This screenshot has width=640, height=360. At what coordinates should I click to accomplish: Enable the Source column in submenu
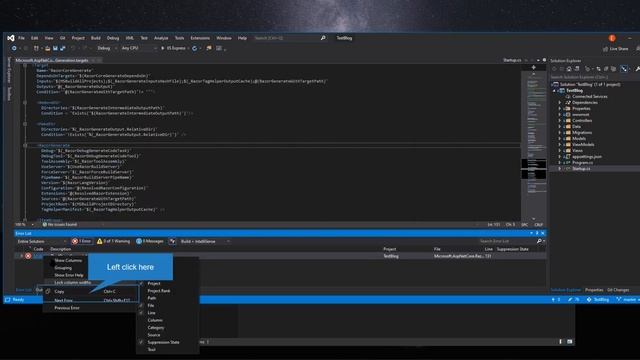coord(153,335)
